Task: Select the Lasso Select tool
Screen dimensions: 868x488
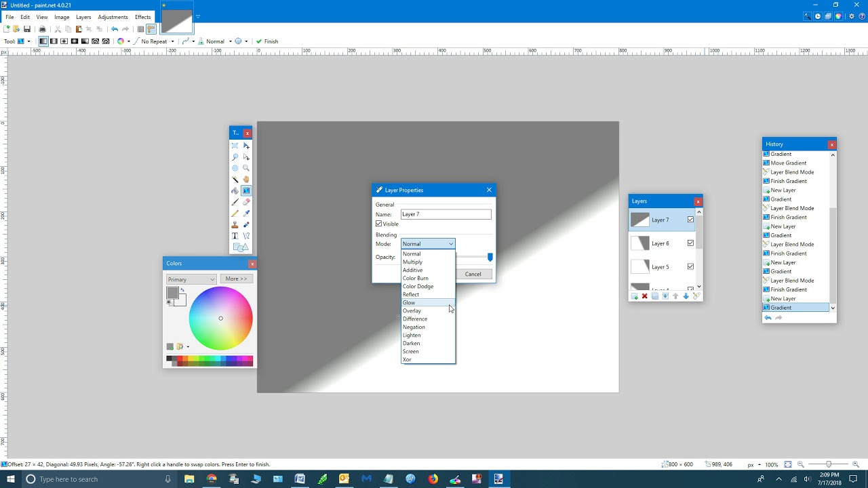Action: point(235,157)
